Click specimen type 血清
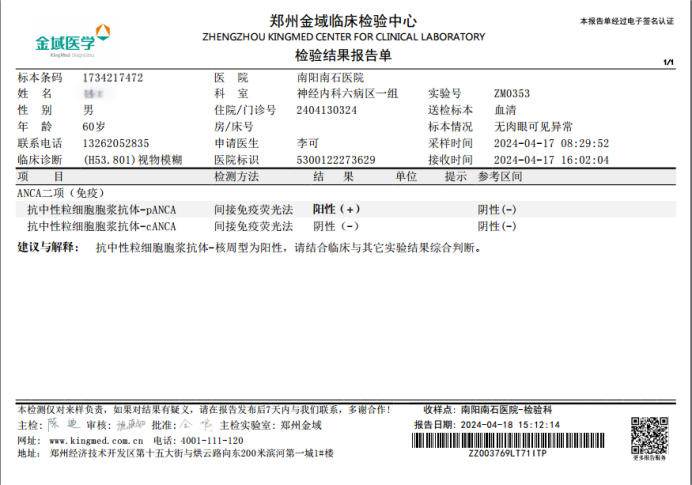692x485 pixels. pyautogui.click(x=505, y=110)
